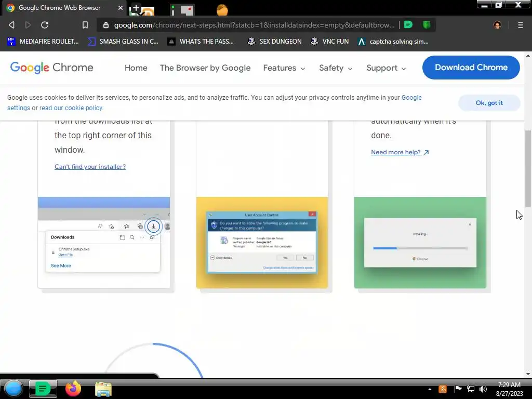Open the read our cookie policy link
This screenshot has height=399, width=532.
(71, 108)
